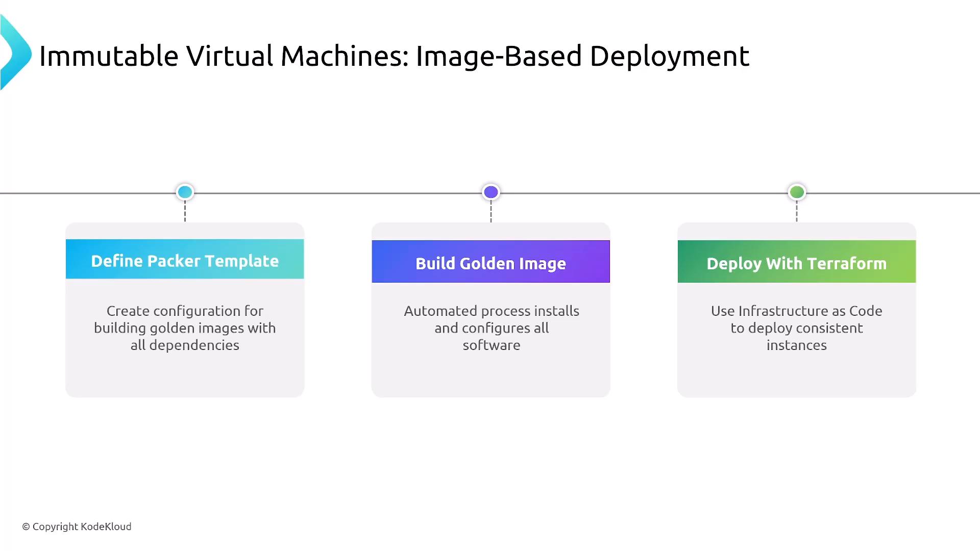
Task: Click the blue timeline marker dot
Action: tap(185, 192)
